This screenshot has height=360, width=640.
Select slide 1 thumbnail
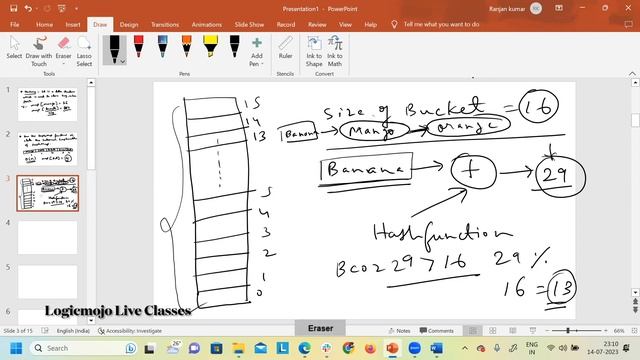tap(47, 104)
